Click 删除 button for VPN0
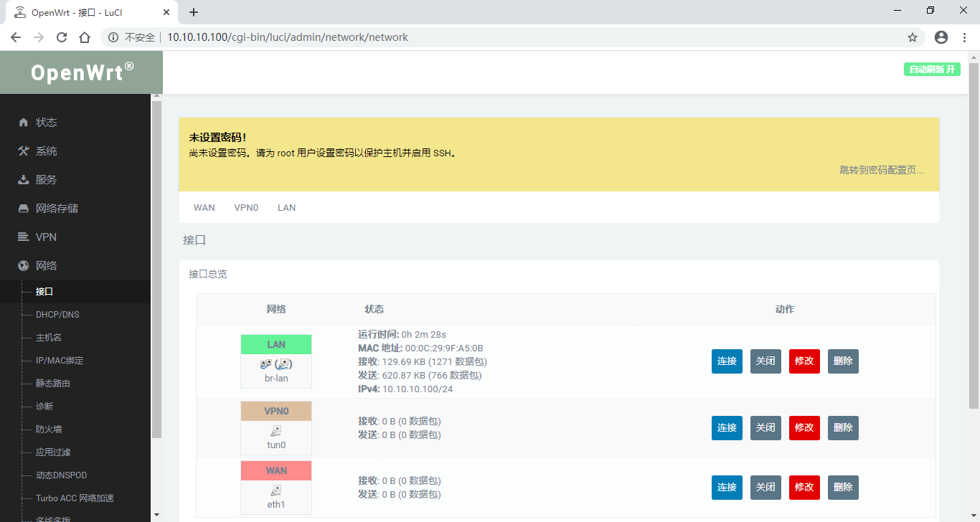 click(x=843, y=428)
